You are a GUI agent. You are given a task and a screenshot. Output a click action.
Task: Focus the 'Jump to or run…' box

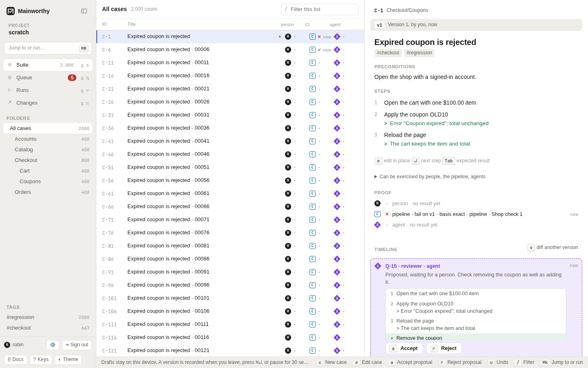point(48,48)
